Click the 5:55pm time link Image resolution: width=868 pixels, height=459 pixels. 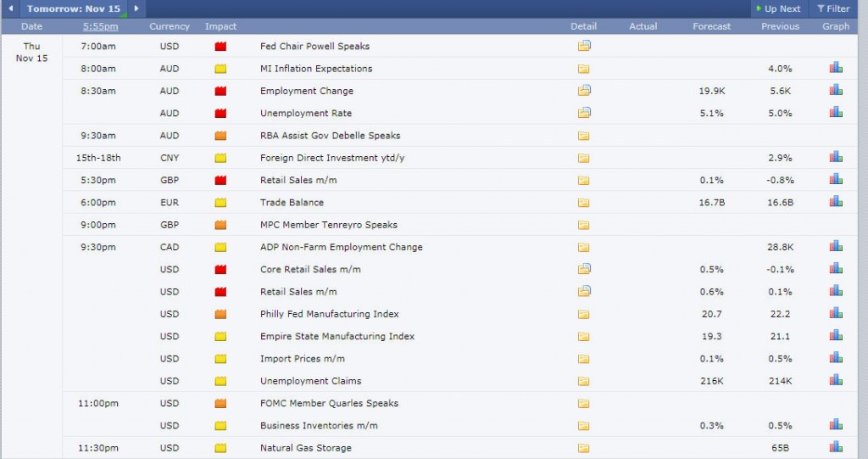tap(100, 26)
